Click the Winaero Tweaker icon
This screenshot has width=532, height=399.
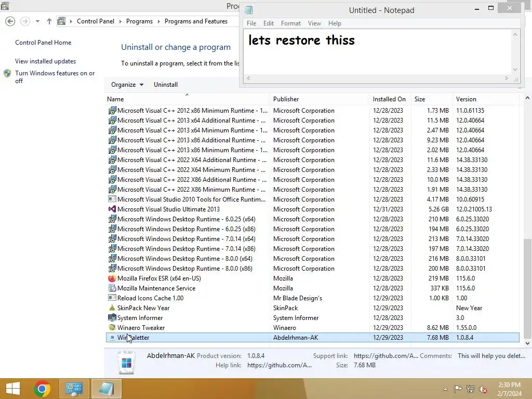pos(112,327)
